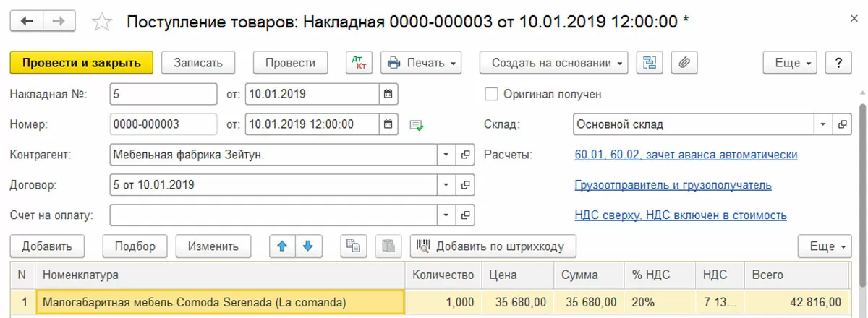Expand the Контрагент dropdown list

[x=446, y=155]
